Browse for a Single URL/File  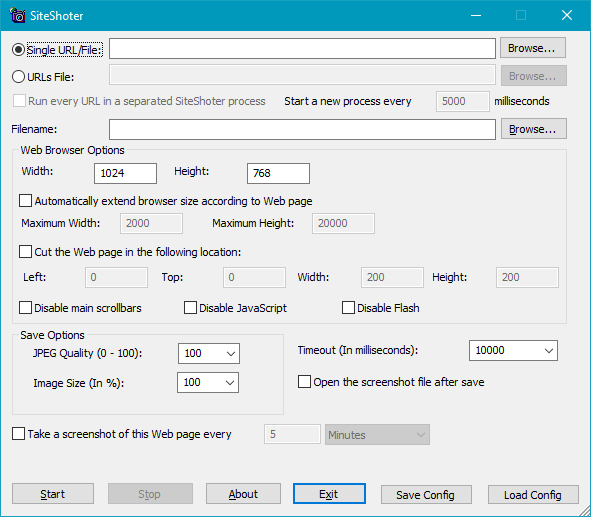pyautogui.click(x=533, y=48)
